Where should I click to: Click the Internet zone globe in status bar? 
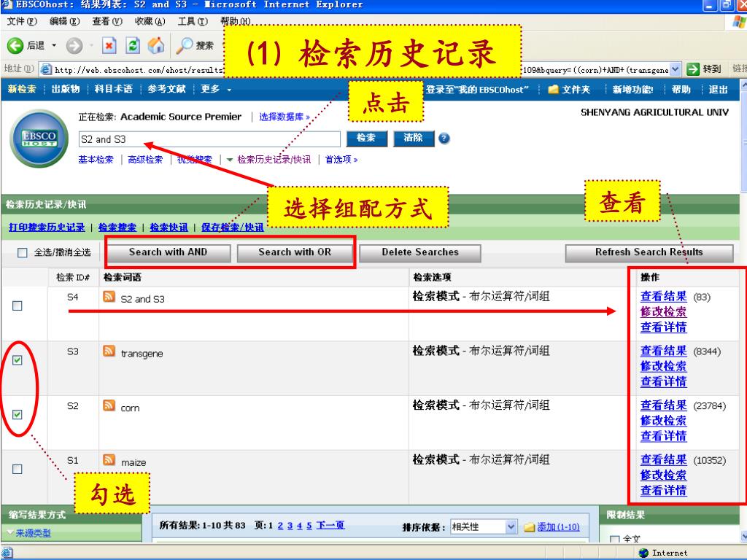643,553
